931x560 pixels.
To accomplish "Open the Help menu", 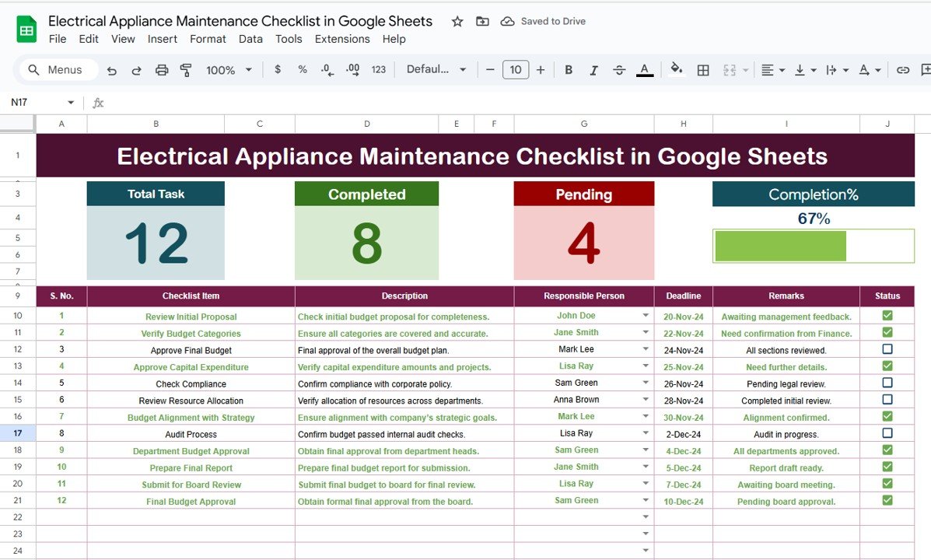I will pos(394,39).
